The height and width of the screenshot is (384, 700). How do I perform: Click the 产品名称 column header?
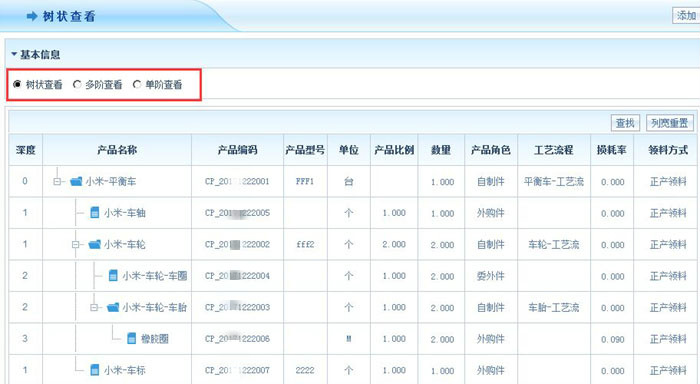pyautogui.click(x=117, y=150)
